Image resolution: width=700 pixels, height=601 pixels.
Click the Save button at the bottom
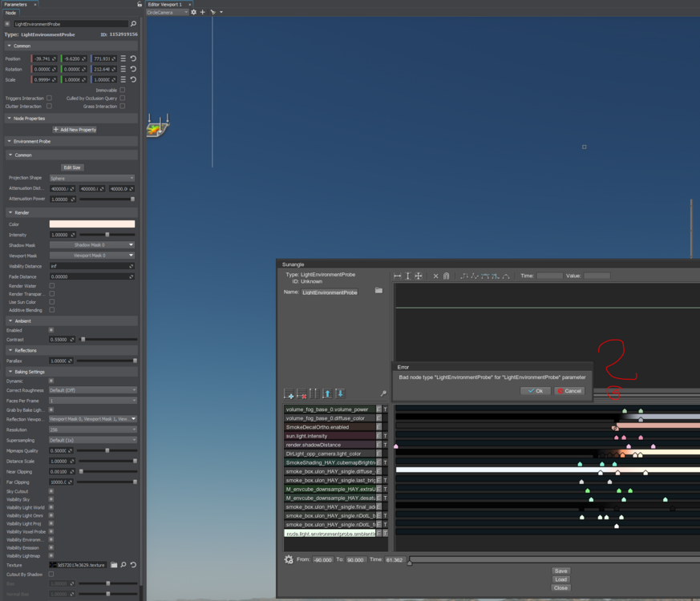(x=560, y=571)
